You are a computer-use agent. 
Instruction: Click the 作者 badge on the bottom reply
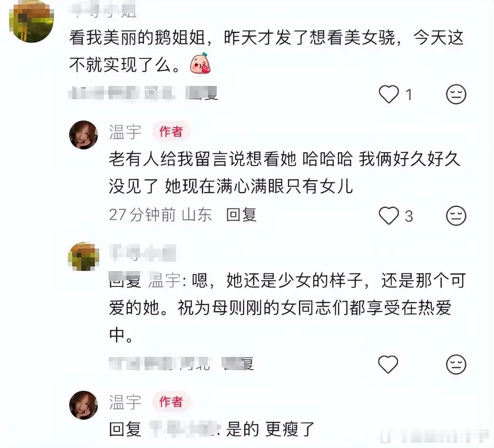point(171,402)
